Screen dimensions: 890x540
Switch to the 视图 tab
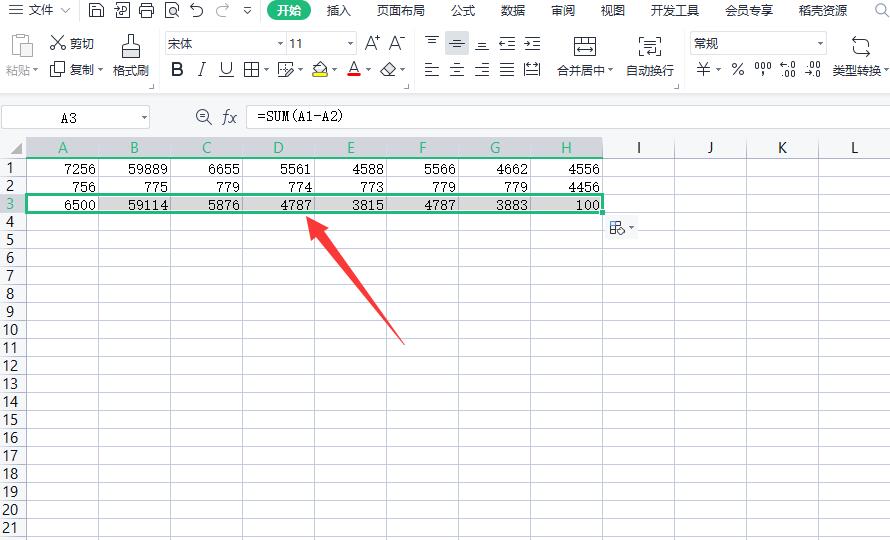(613, 10)
